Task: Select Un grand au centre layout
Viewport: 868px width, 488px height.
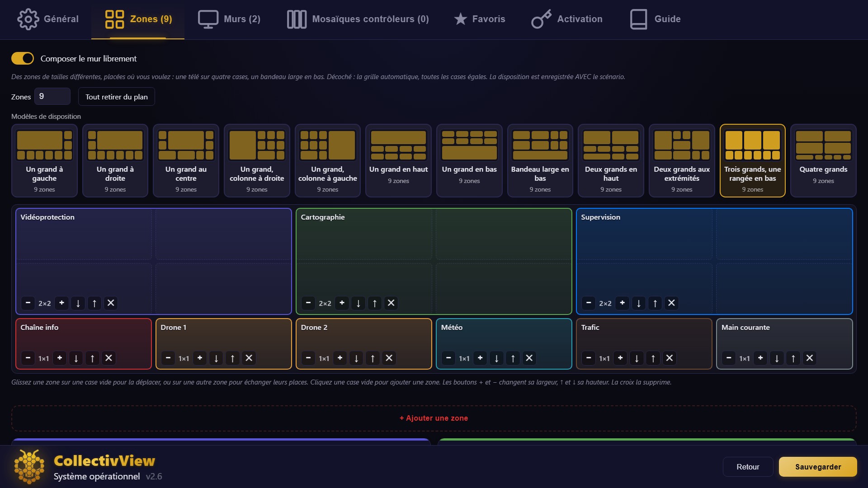Action: tap(186, 161)
